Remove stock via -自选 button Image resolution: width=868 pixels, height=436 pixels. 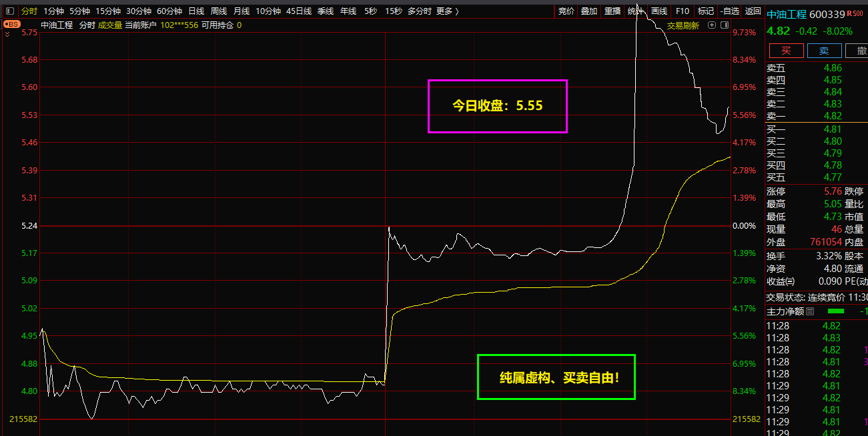coord(730,11)
